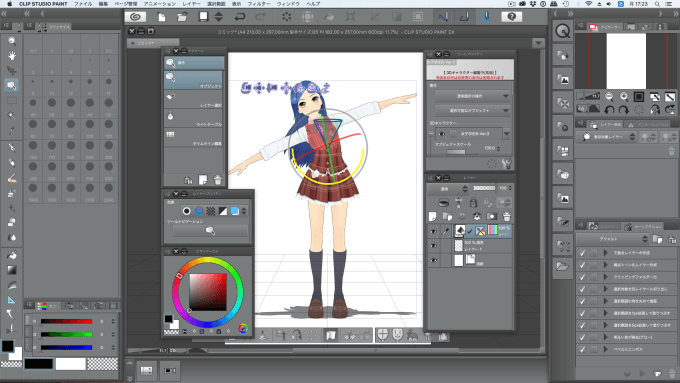Uncheck third auto action row checkbox

click(582, 277)
